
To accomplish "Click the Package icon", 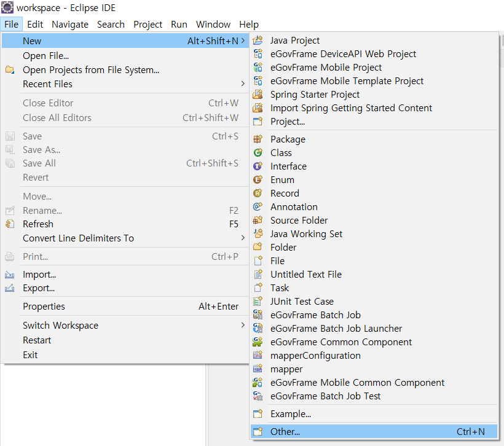I will coord(258,139).
